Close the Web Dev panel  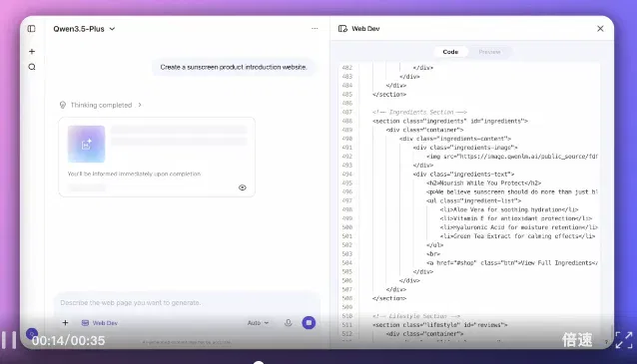[x=600, y=29]
